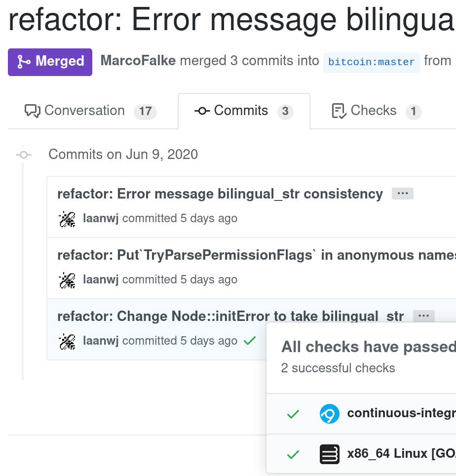This screenshot has width=456, height=476.
Task: Open MarcoFalke's profile link
Action: click(138, 60)
